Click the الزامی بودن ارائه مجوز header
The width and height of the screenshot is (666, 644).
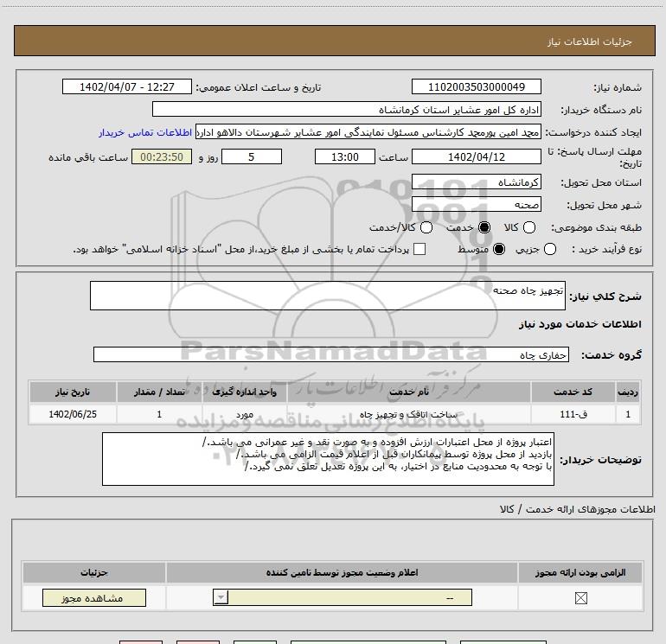(x=580, y=572)
